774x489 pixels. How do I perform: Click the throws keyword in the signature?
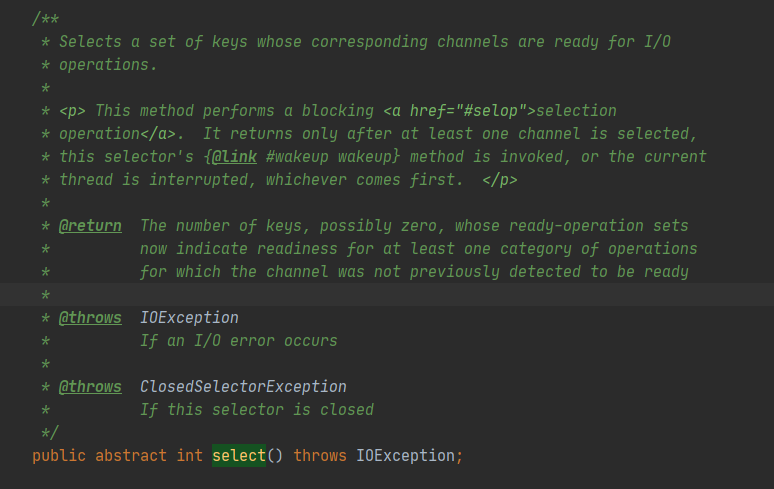pos(320,456)
